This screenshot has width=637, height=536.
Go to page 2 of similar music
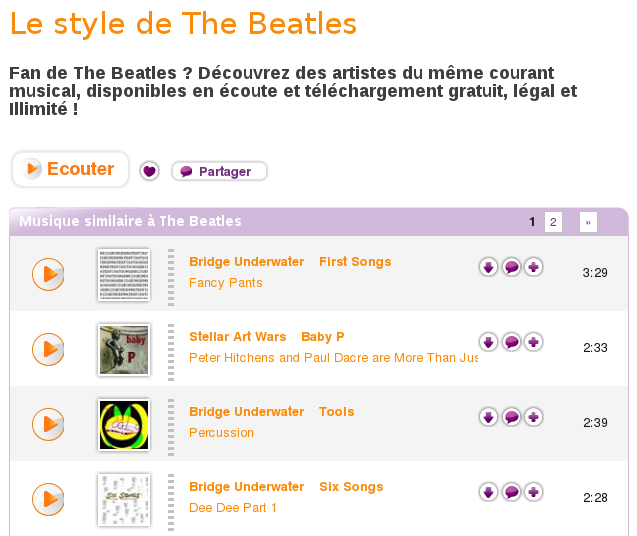(x=553, y=222)
